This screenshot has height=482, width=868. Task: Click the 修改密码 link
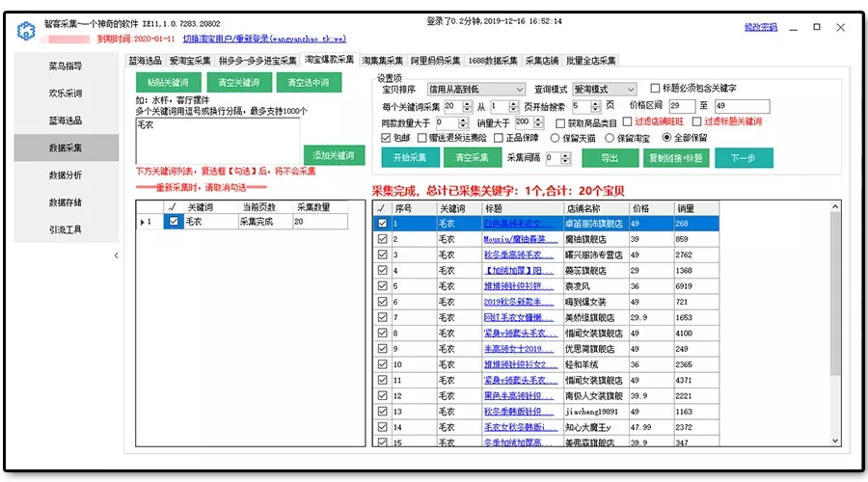click(x=761, y=27)
